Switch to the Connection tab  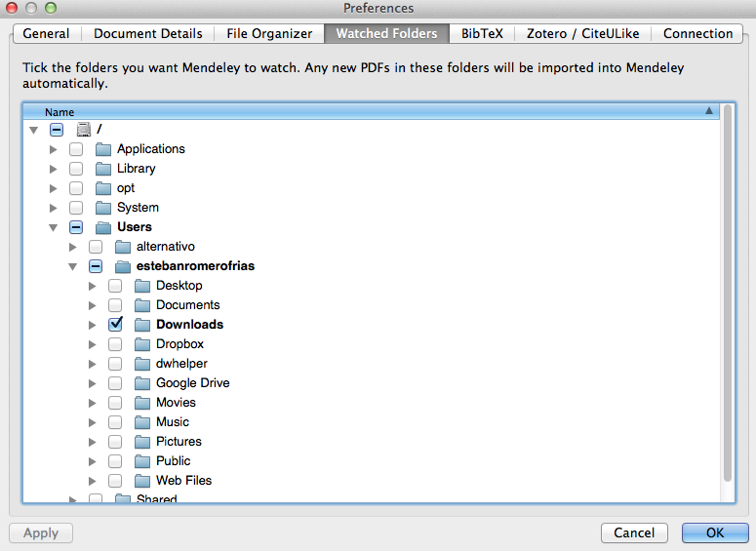(697, 33)
